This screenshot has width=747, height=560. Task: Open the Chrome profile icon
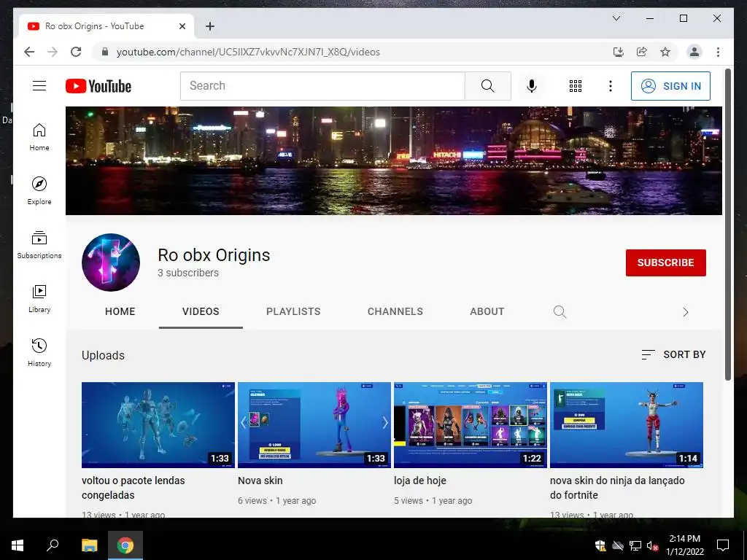pyautogui.click(x=694, y=52)
